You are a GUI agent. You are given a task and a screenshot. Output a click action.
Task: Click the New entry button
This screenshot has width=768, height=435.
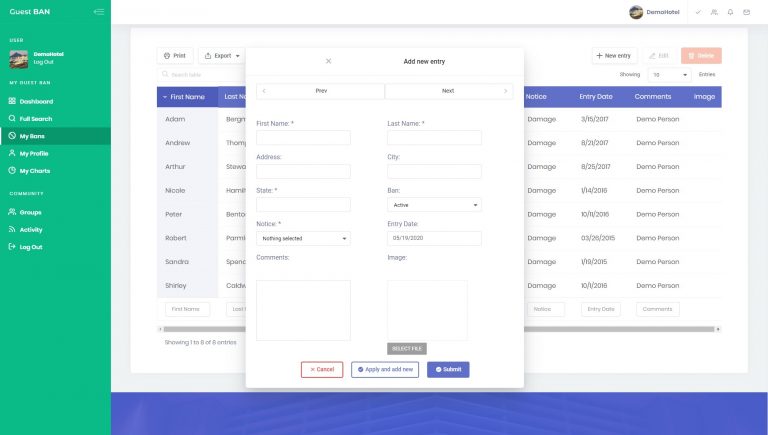(614, 56)
